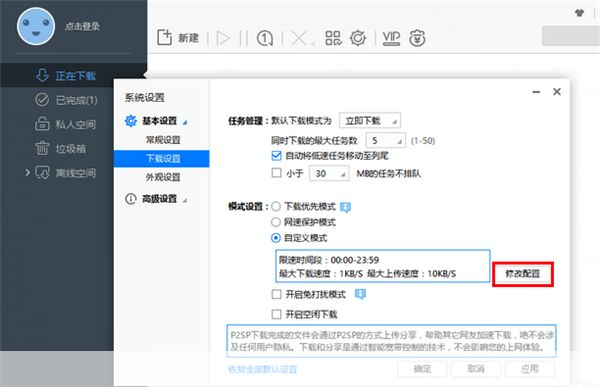This screenshot has height=387, width=600.
Task: Click the speed limit info box
Action: click(383, 266)
